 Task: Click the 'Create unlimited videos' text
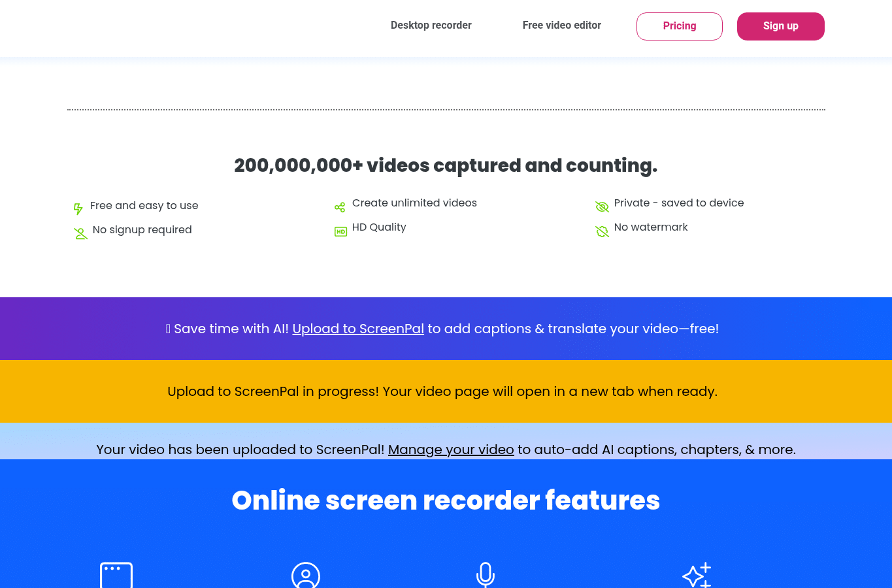(414, 203)
